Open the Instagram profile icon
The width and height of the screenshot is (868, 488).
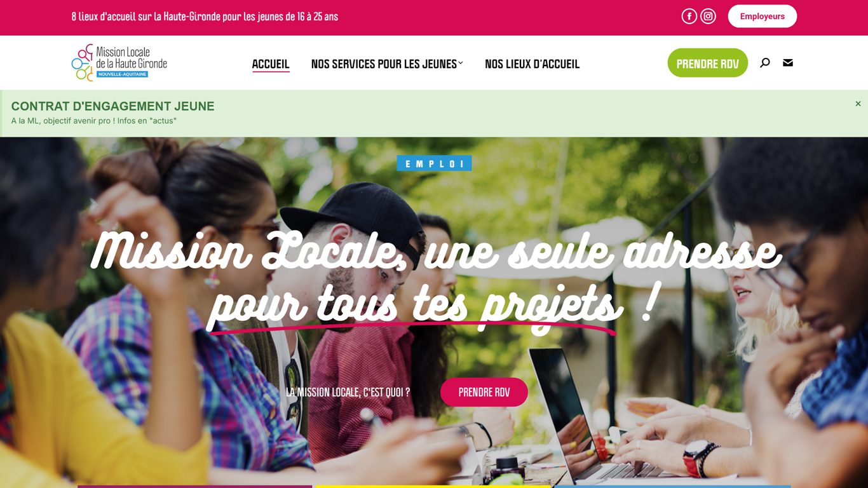coord(709,17)
